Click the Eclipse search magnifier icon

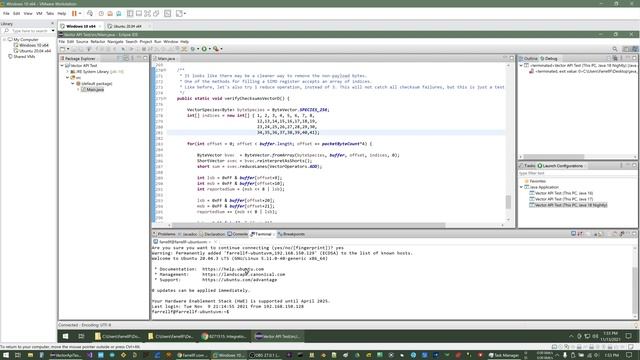615,49
